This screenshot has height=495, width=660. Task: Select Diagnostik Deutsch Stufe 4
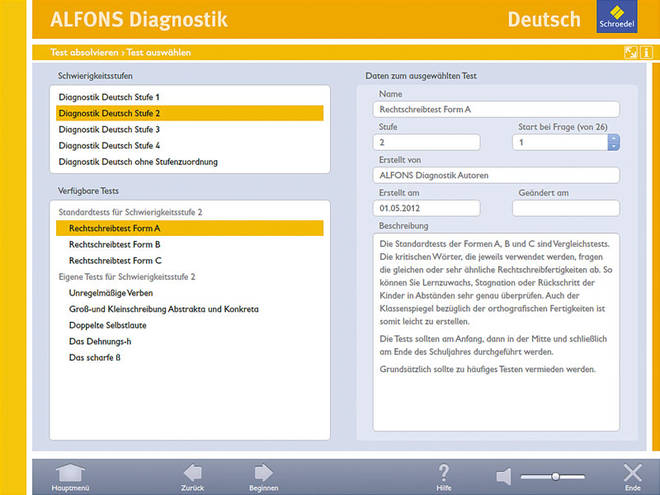tap(190, 146)
